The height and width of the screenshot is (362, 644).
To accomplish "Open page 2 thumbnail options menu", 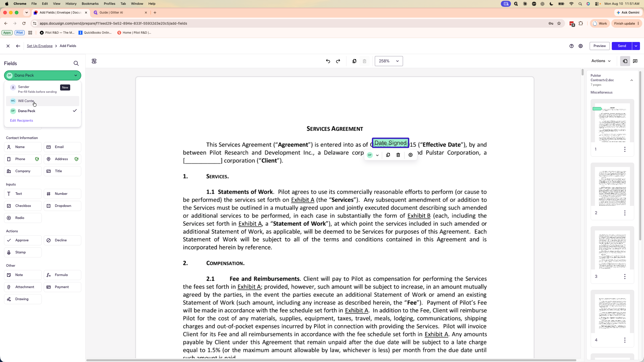I will tap(625, 213).
